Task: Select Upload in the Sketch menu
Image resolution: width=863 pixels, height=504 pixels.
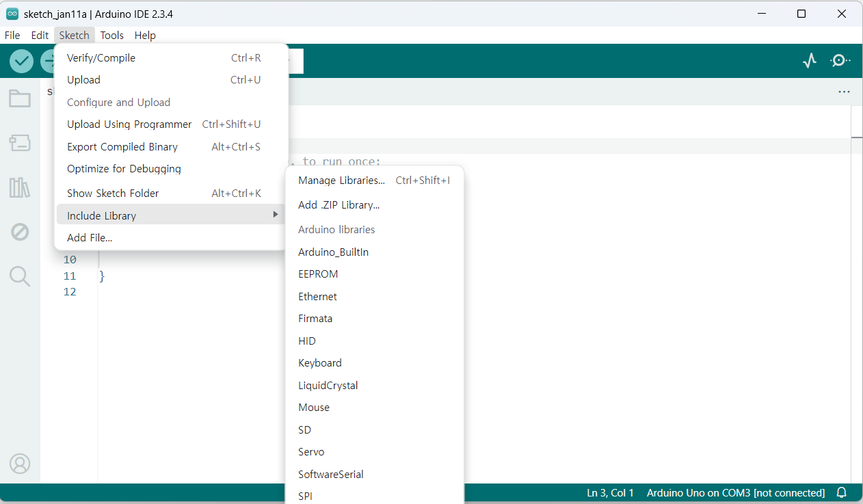Action: pos(170,80)
